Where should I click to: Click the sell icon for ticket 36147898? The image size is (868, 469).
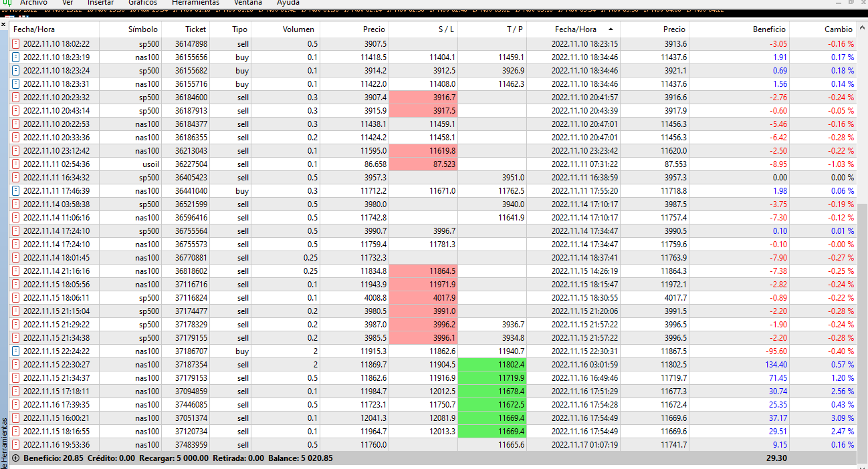point(16,44)
